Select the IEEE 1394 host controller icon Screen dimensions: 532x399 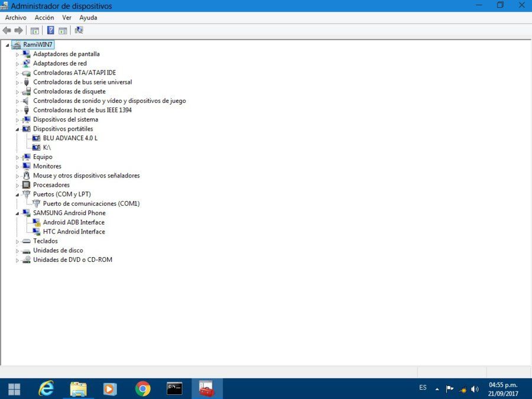click(x=26, y=110)
